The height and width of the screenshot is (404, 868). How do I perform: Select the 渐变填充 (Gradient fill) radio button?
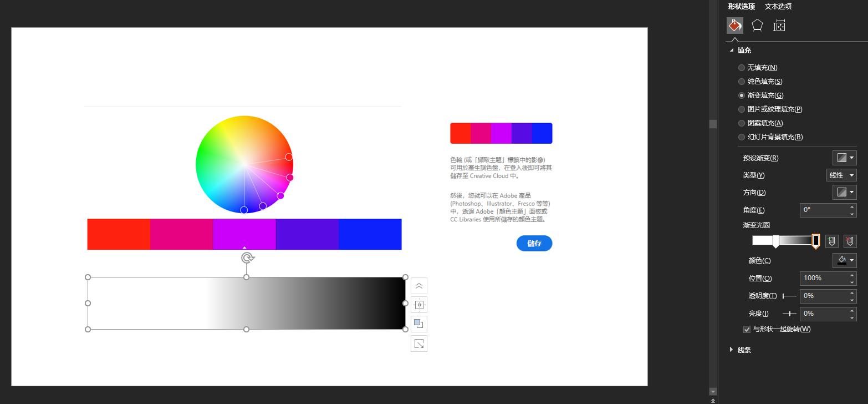tap(742, 95)
